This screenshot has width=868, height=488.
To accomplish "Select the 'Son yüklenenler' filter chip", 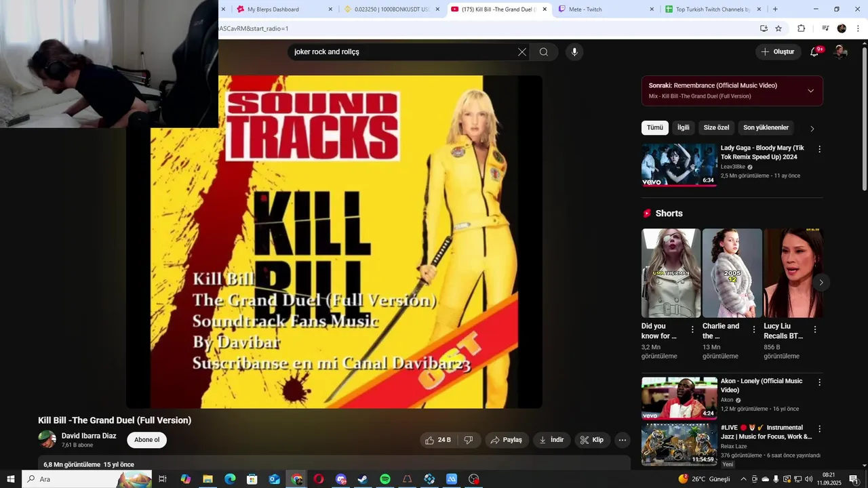I will point(766,127).
